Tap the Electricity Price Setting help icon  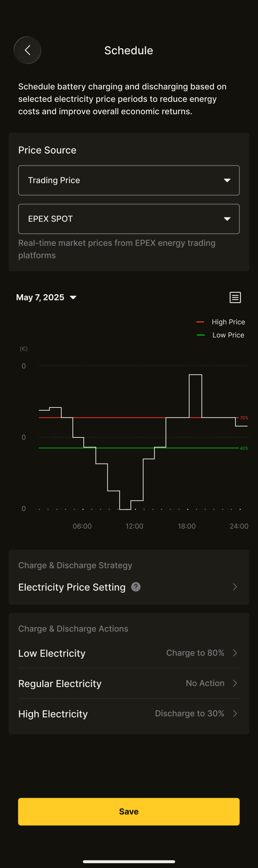pyautogui.click(x=136, y=587)
